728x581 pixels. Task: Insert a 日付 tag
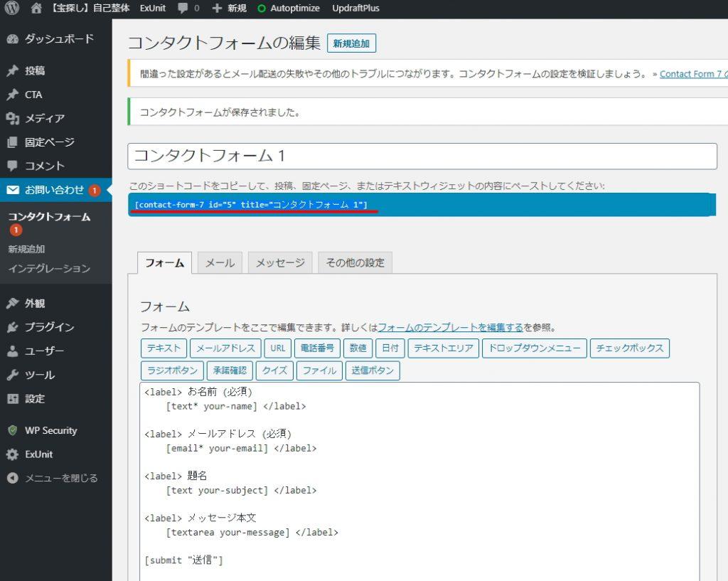[390, 348]
